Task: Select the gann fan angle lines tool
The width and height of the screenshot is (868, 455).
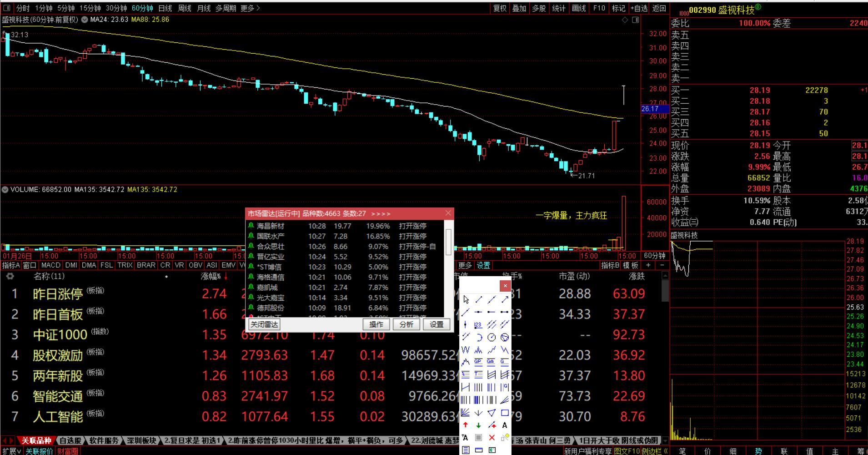Action: click(466, 413)
